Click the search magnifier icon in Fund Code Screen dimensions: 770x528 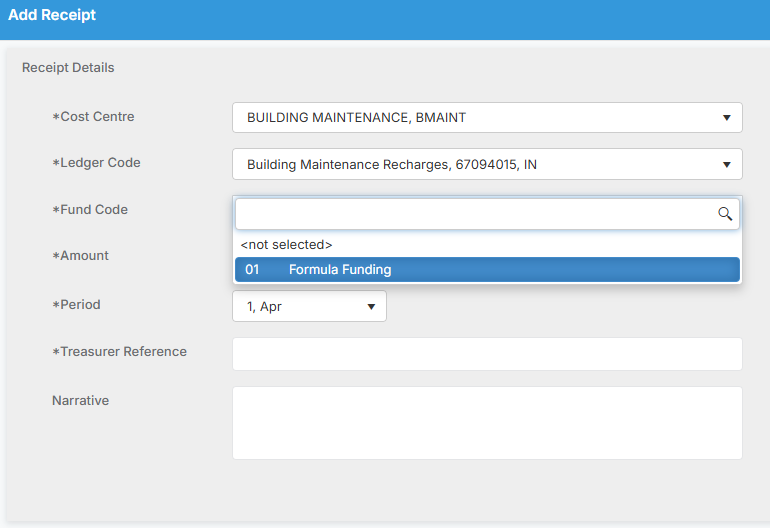725,214
